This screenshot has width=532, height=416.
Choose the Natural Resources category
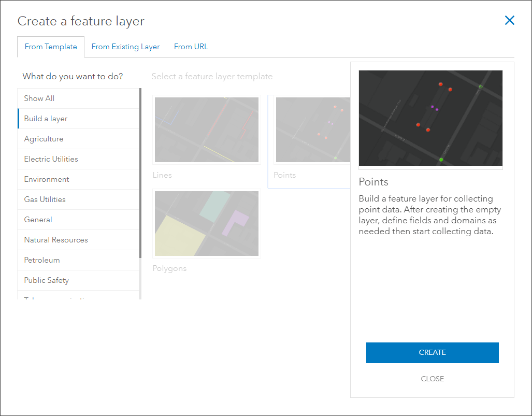point(56,240)
